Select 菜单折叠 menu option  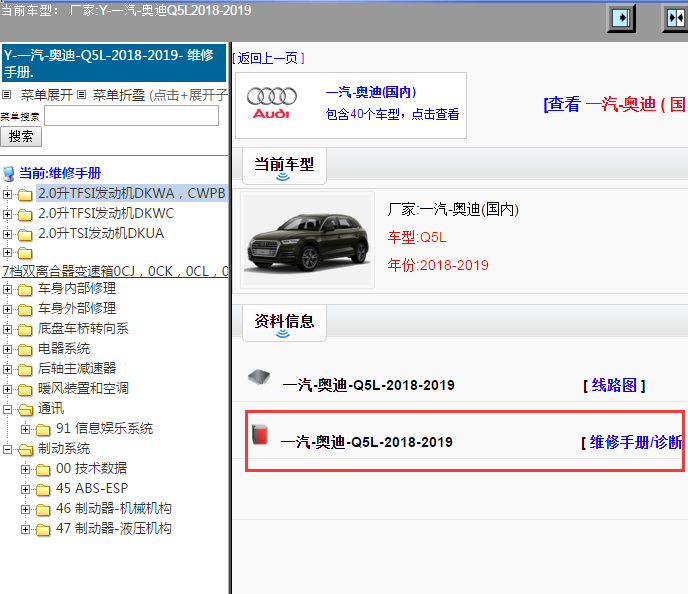pos(118,94)
